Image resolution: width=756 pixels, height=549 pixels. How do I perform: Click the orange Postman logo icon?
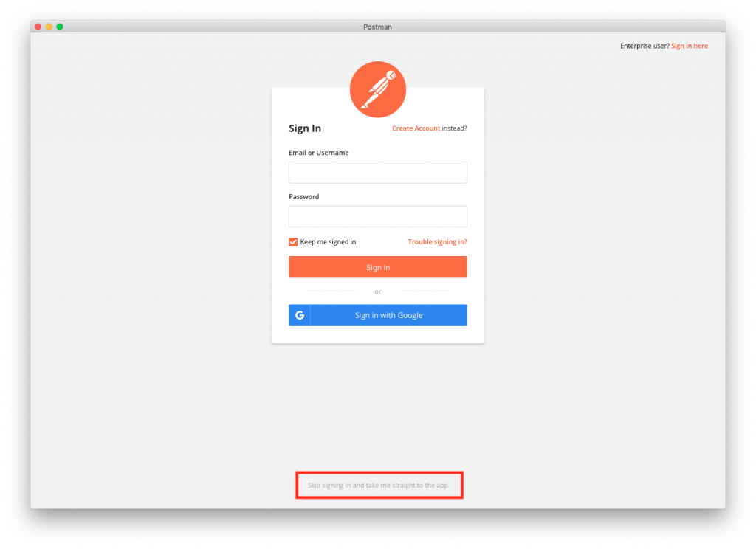click(x=377, y=89)
